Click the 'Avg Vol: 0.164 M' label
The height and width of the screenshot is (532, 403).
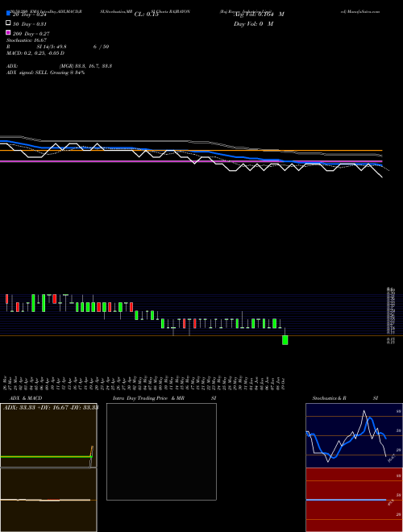[259, 15]
